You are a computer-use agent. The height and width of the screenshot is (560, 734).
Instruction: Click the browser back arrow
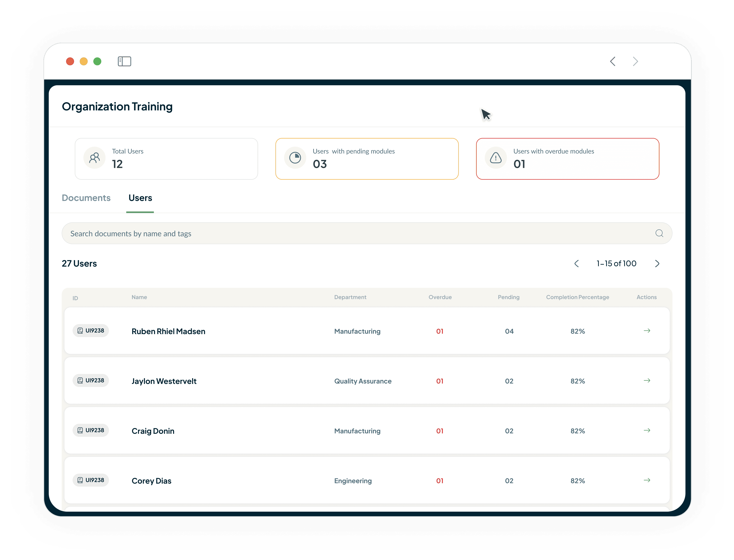click(x=613, y=61)
